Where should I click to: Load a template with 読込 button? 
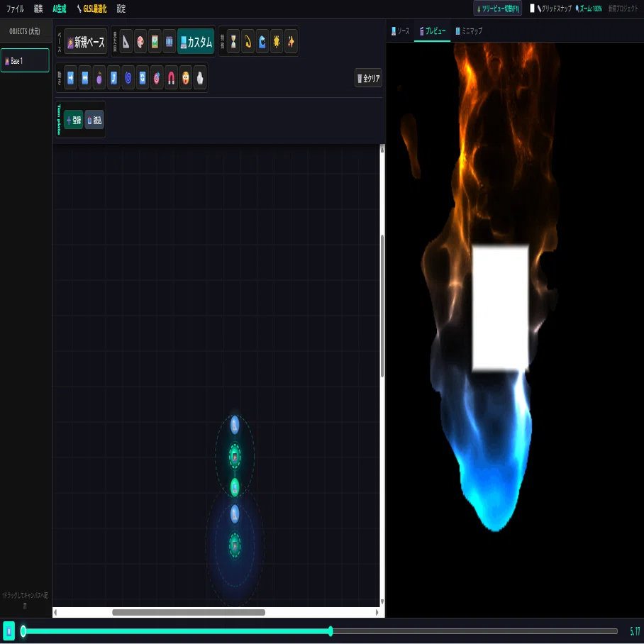point(94,120)
